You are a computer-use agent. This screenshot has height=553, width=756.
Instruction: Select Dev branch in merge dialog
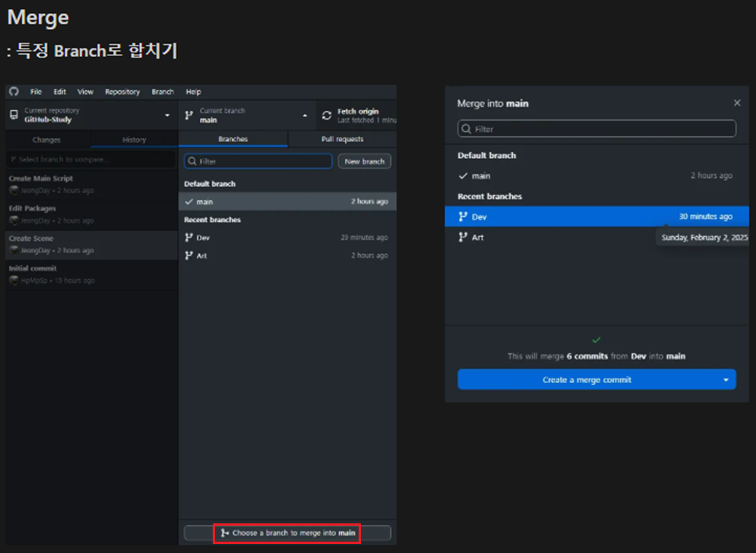tap(596, 216)
